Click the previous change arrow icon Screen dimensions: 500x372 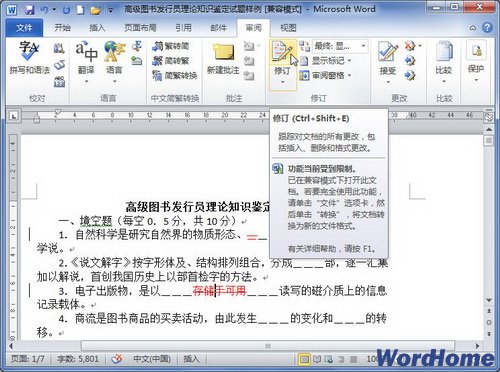(x=410, y=61)
